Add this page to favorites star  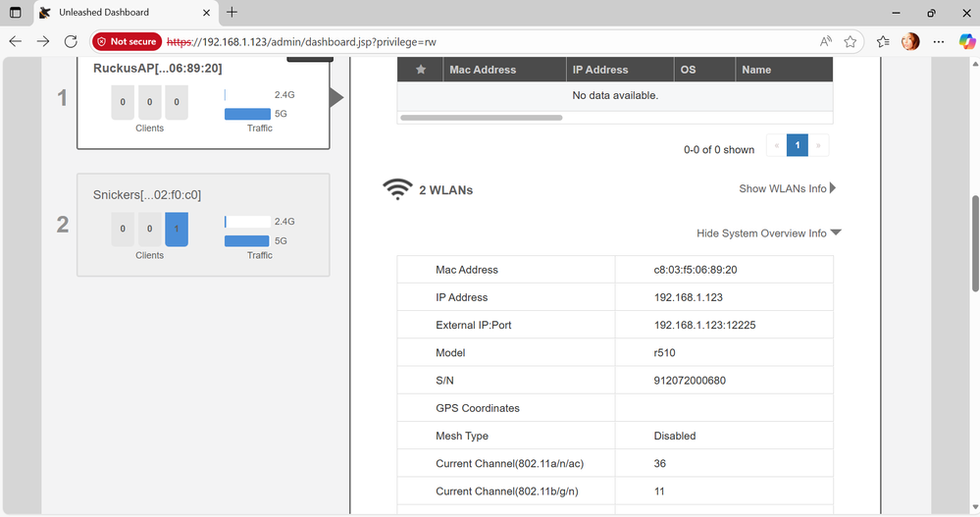tap(850, 42)
